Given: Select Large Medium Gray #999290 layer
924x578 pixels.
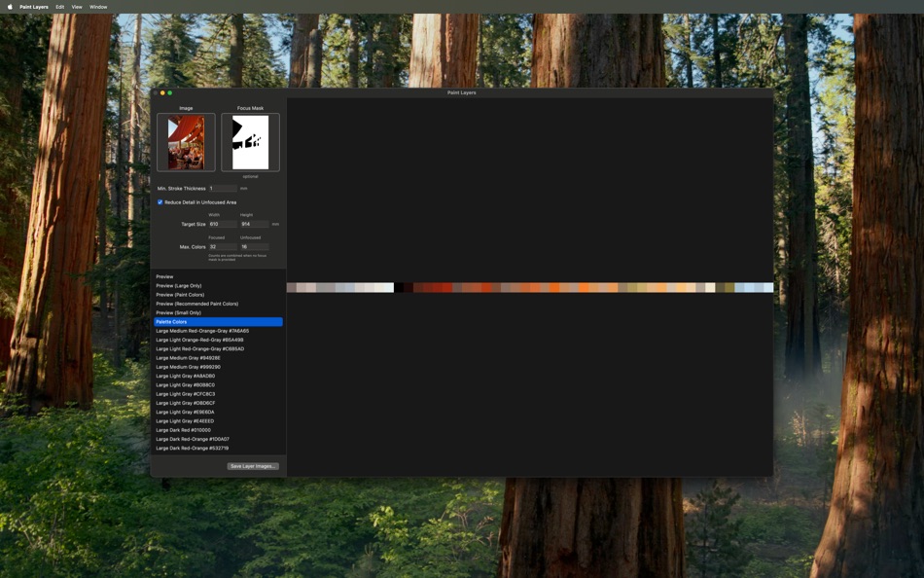Looking at the screenshot, I should click(x=218, y=367).
